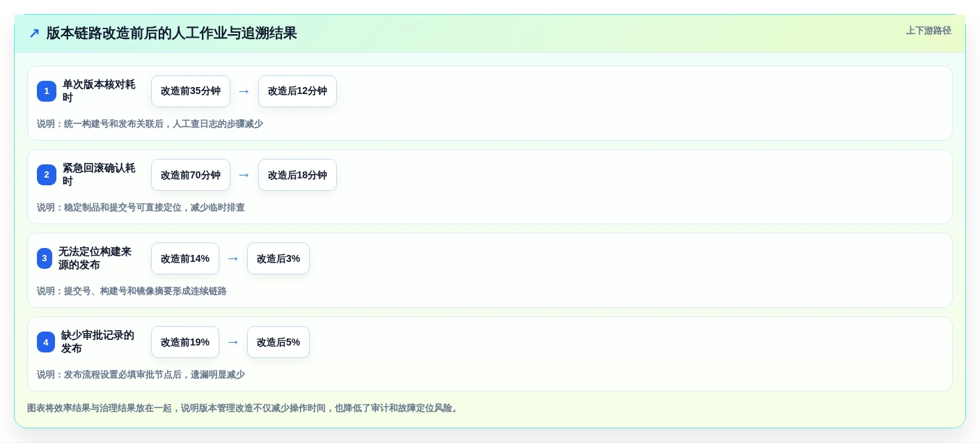980x443 pixels.
Task: Click the number 3 badge for 无法定位构建来源的发布
Action: point(45,258)
